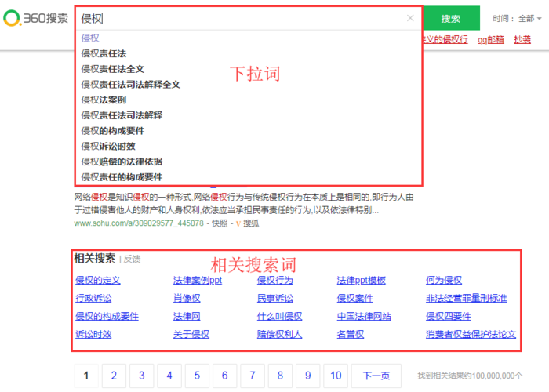The width and height of the screenshot is (549, 392).
Task: Go to results page 2
Action: click(x=114, y=376)
